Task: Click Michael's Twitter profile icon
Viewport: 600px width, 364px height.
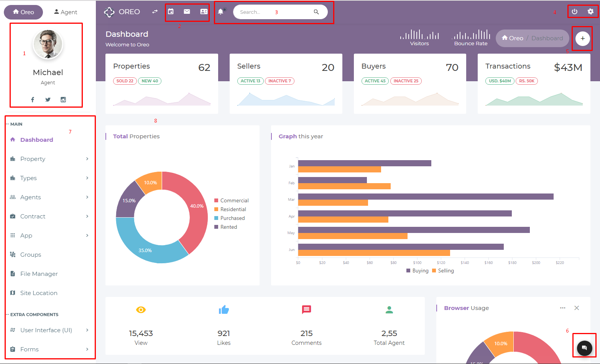Action: pos(48,100)
